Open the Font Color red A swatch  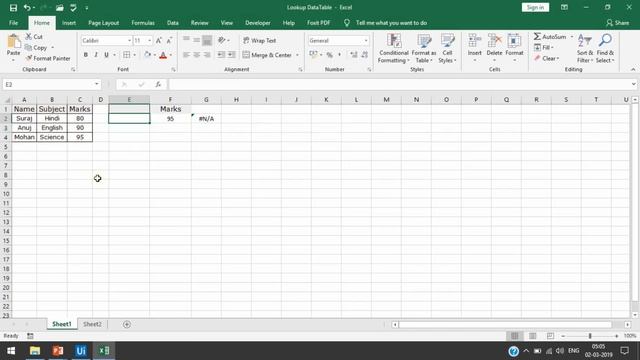tap(163, 55)
